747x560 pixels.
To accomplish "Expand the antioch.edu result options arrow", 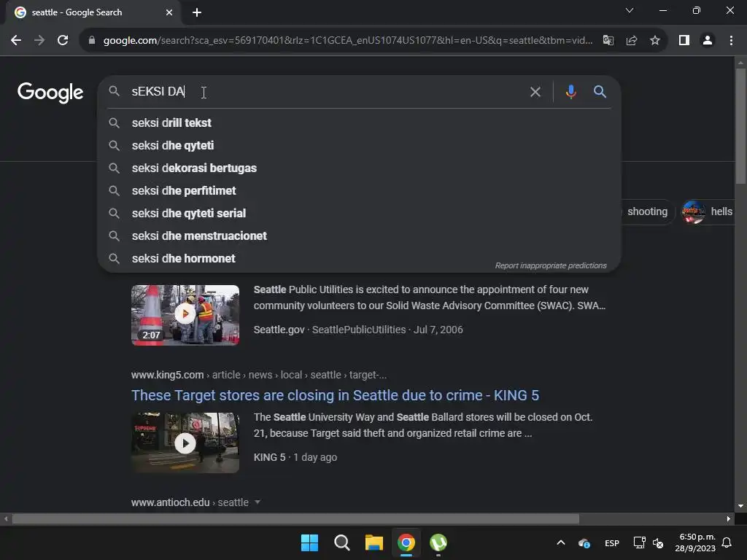I will pyautogui.click(x=258, y=502).
